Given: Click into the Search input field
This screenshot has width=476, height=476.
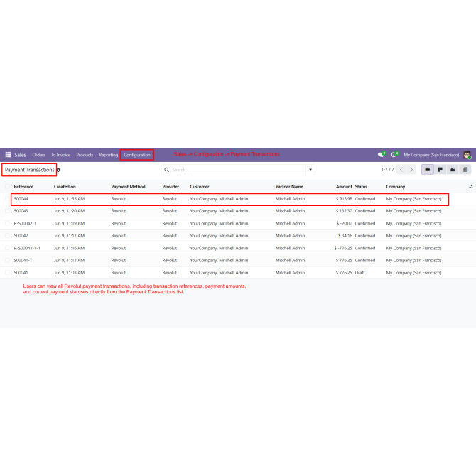Looking at the screenshot, I should tap(238, 170).
